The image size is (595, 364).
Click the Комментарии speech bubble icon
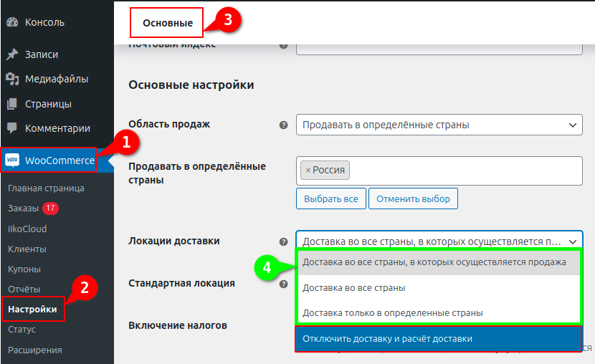coord(11,128)
